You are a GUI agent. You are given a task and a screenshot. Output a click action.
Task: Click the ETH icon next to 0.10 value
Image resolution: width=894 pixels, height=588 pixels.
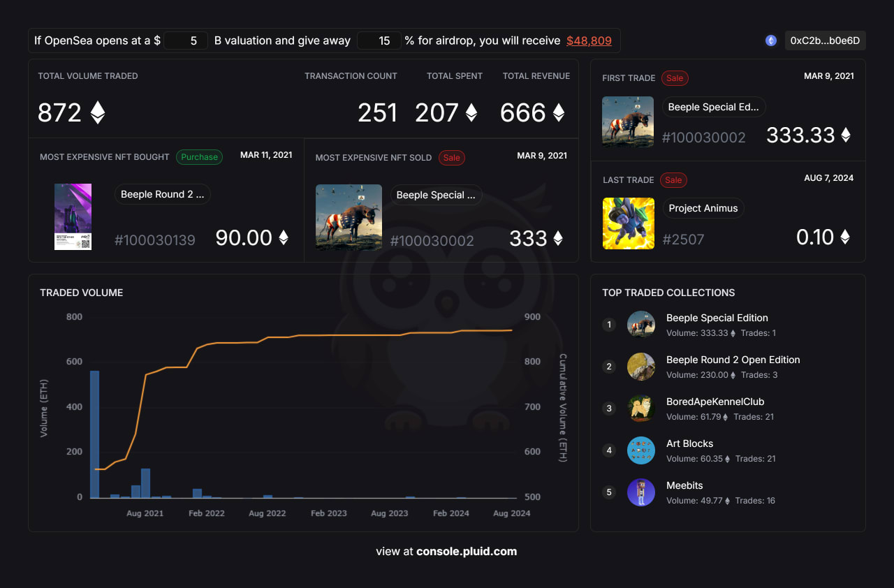tap(844, 237)
